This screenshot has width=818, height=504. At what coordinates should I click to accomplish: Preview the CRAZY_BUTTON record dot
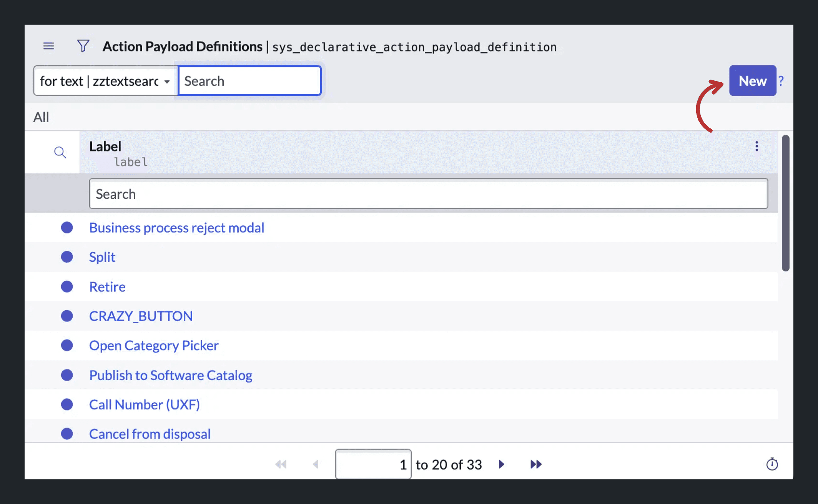(x=67, y=316)
